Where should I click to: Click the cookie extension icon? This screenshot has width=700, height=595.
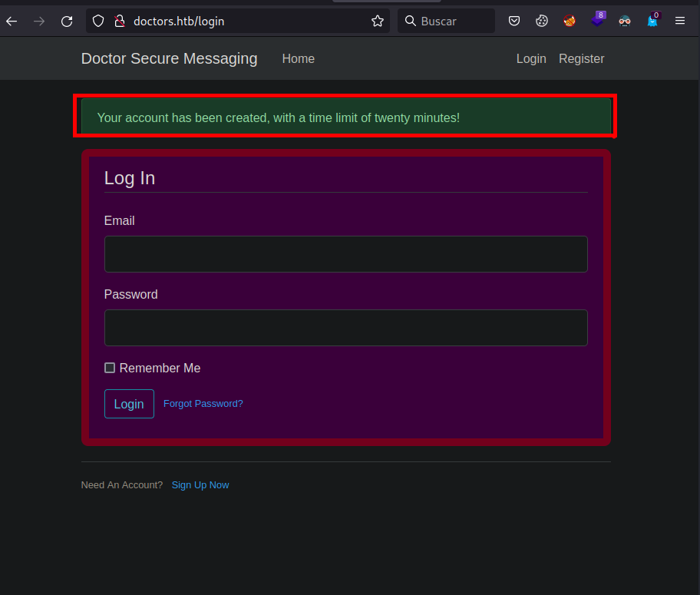coord(542,21)
